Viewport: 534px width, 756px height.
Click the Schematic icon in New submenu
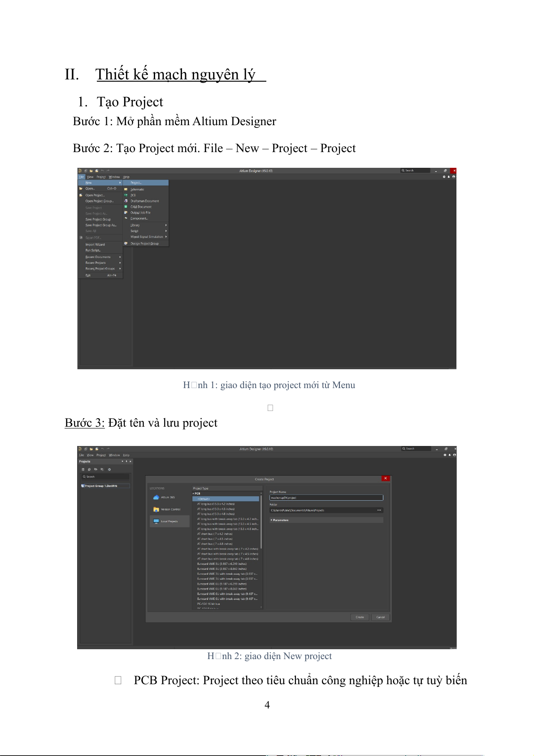[x=126, y=189]
